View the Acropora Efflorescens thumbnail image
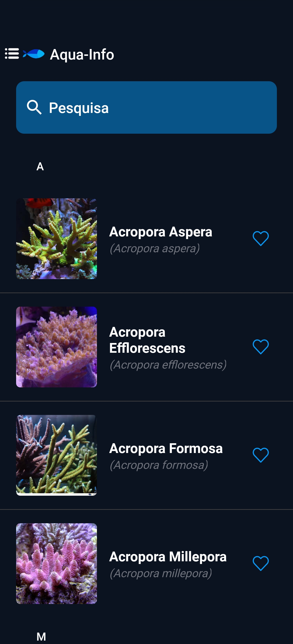The width and height of the screenshot is (293, 644). (57, 347)
